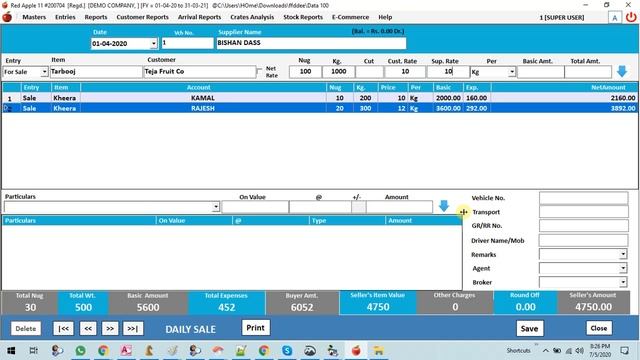This screenshot has width=640, height=360.
Task: Open the E-Commerce menu
Action: click(350, 17)
